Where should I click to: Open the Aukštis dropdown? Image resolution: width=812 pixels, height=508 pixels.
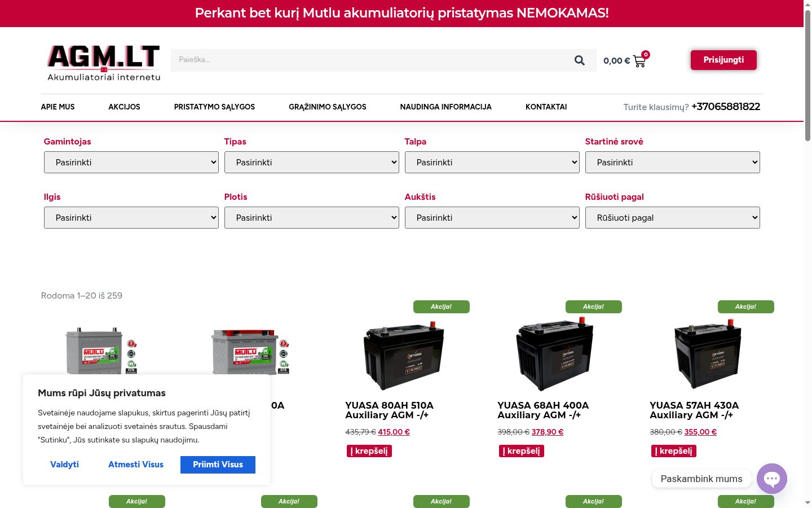[x=492, y=218]
